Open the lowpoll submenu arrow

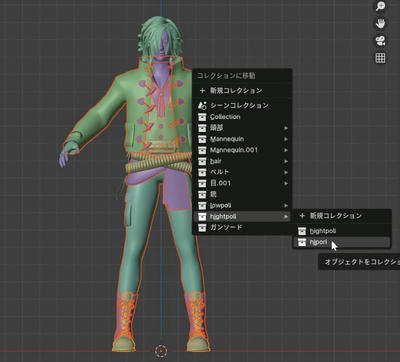pyautogui.click(x=286, y=205)
